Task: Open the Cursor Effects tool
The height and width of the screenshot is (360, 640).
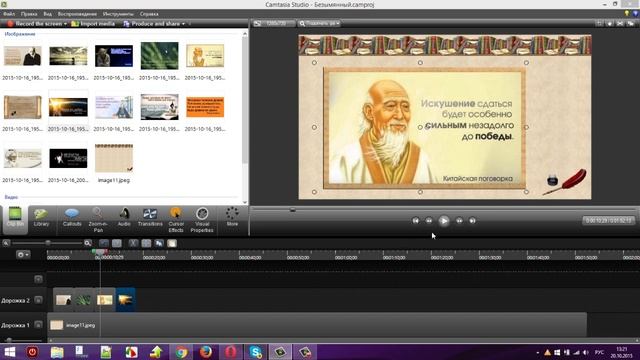Action: pos(176,220)
